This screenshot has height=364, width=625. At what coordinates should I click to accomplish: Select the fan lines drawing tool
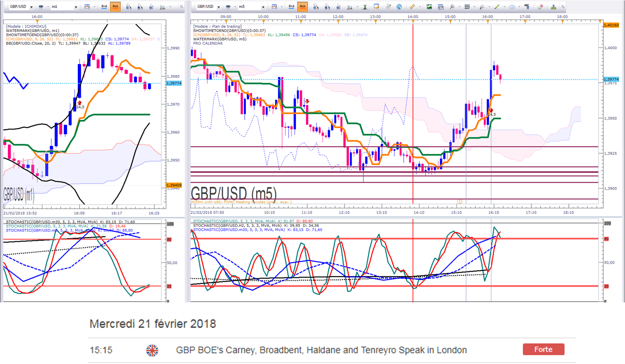tap(482, 7)
